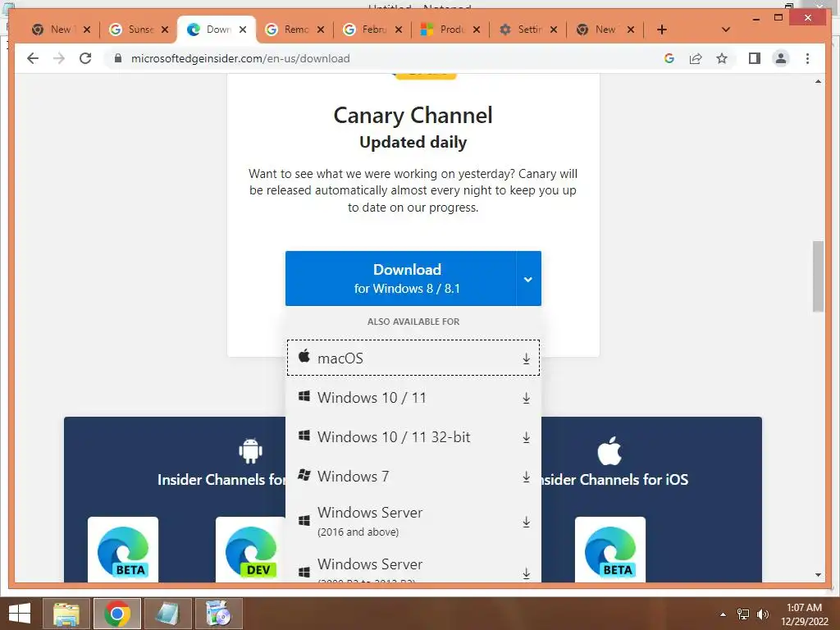The width and height of the screenshot is (840, 630).
Task: Open a new browser tab
Action: [x=662, y=30]
